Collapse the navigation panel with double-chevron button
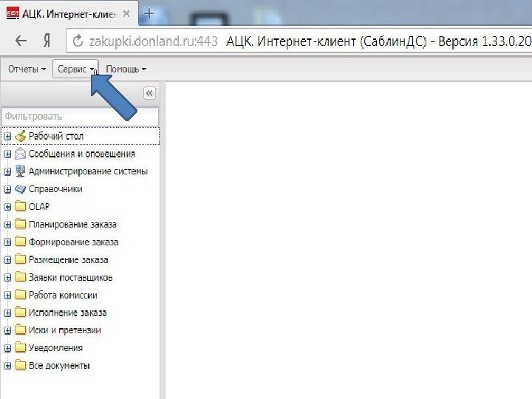This screenshot has width=532, height=399. [149, 93]
